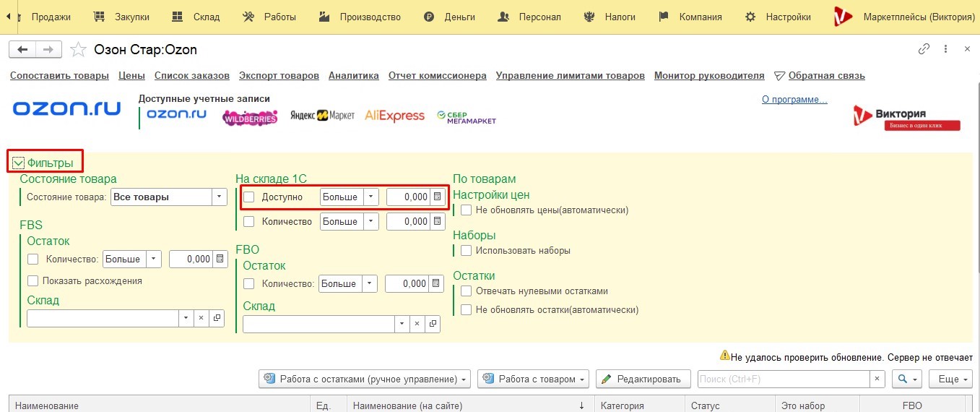
Task: Go back with the left arrow button
Action: (x=22, y=49)
